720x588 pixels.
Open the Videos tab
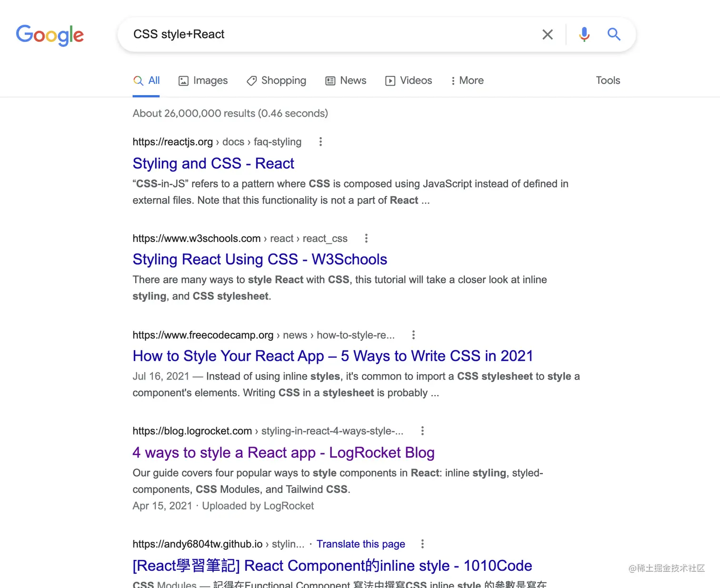(409, 80)
